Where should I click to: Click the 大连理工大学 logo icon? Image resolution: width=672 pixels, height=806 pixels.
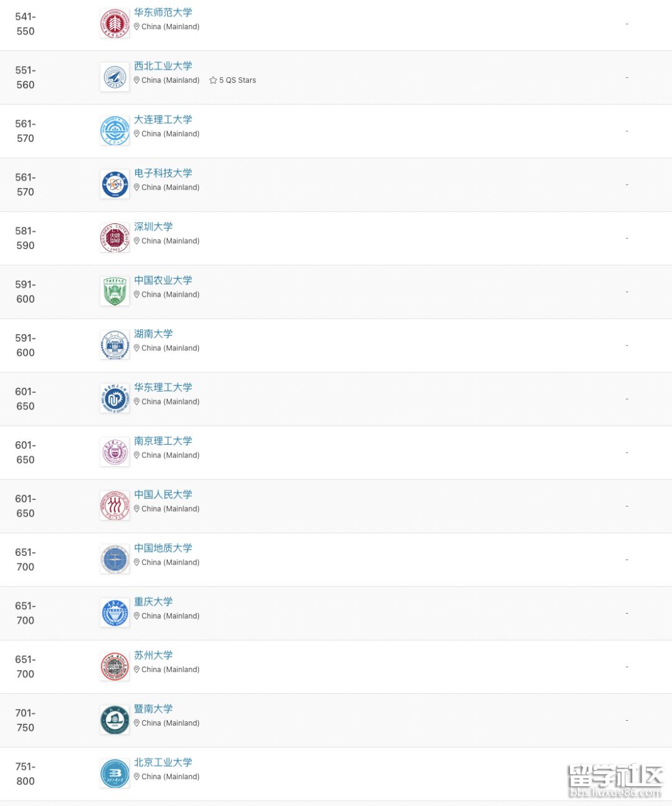[x=114, y=131]
